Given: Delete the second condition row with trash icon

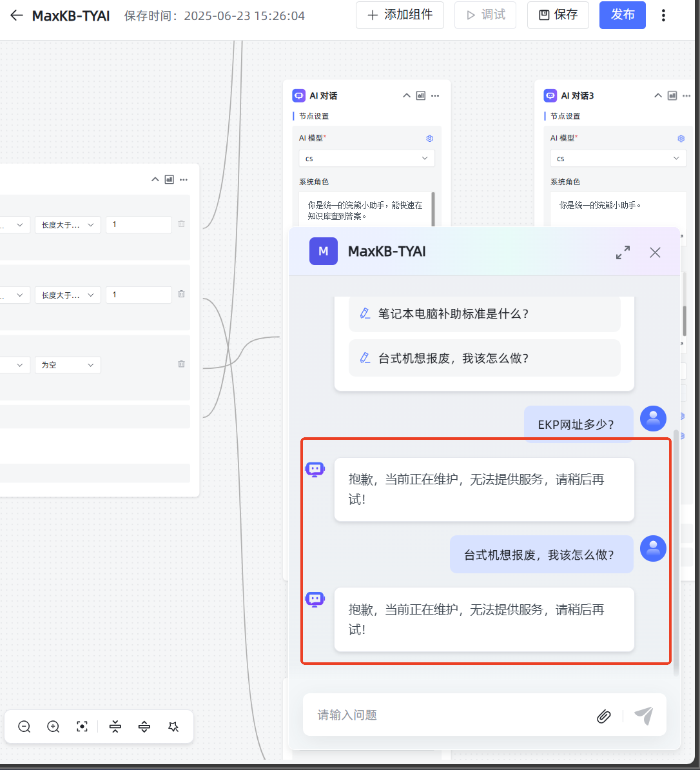Looking at the screenshot, I should pyautogui.click(x=182, y=294).
